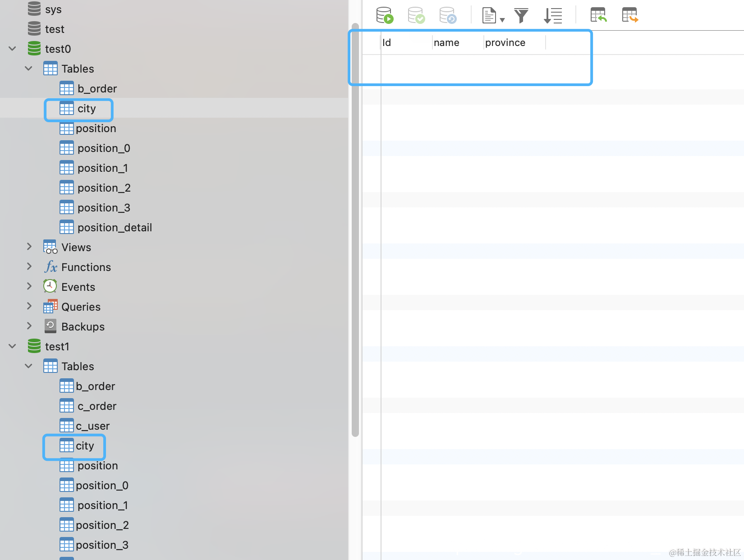Click the Export table icon with orange arrow
The image size is (744, 560).
(630, 15)
